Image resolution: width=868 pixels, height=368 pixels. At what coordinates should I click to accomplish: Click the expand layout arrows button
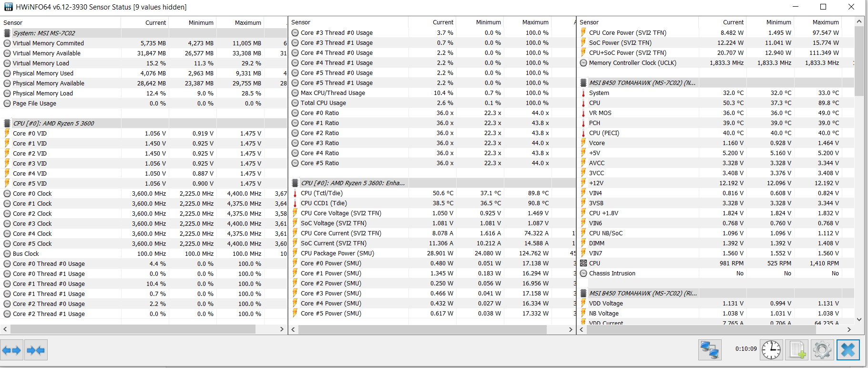click(11, 351)
